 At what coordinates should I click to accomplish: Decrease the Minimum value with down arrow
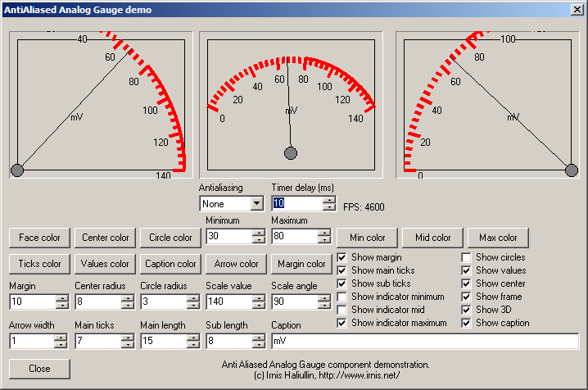[x=259, y=240]
